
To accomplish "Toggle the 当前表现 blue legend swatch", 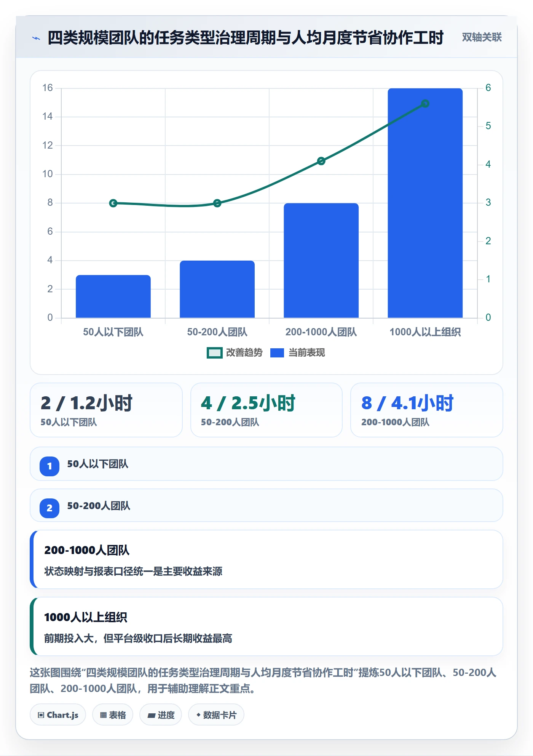I will [x=277, y=353].
